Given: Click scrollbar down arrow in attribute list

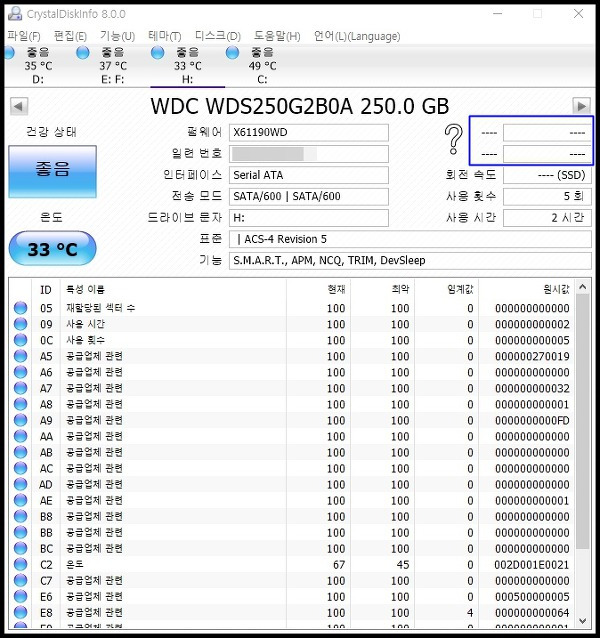Looking at the screenshot, I should pos(582,621).
